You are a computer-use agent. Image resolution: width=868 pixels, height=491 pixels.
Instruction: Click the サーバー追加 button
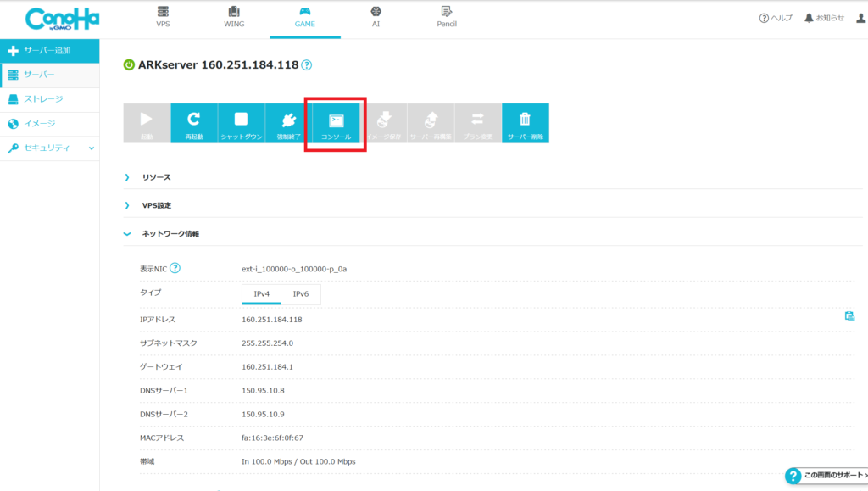tap(49, 51)
